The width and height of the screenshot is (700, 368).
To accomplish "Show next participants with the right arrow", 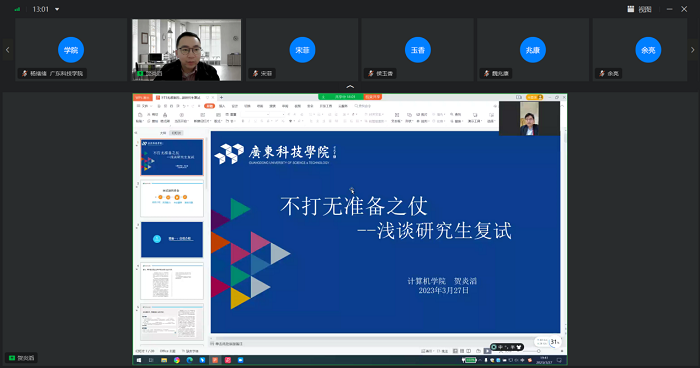I will pos(692,50).
